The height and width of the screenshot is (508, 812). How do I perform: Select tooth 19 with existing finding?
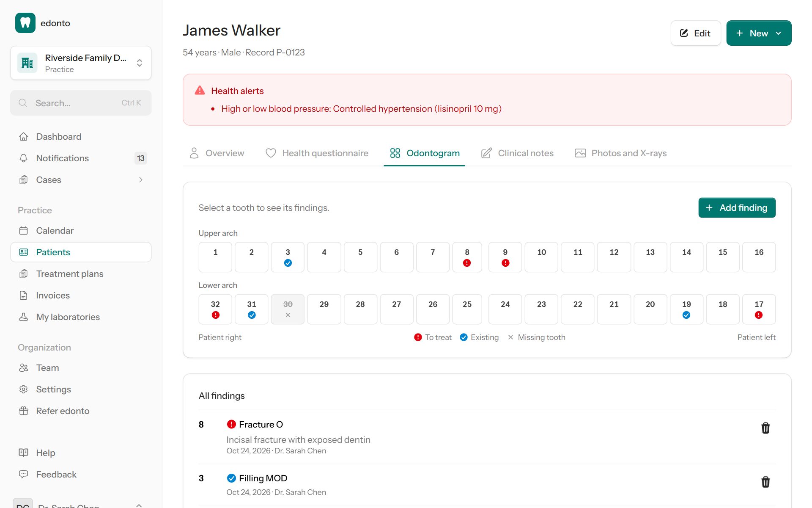click(x=686, y=309)
